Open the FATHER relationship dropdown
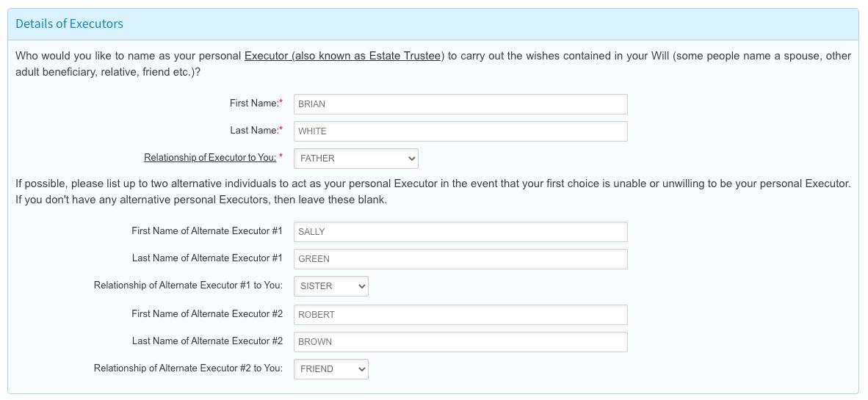The width and height of the screenshot is (868, 400). point(355,159)
